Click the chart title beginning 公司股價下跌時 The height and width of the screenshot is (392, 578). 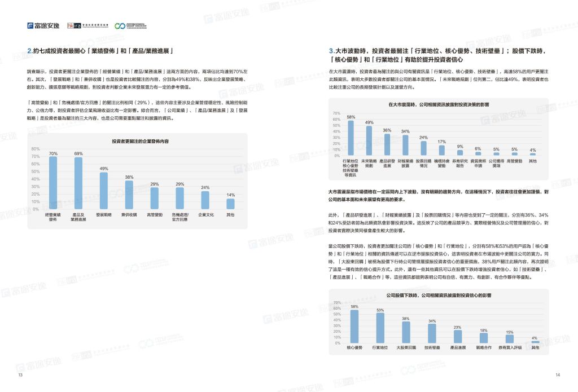tap(439, 296)
